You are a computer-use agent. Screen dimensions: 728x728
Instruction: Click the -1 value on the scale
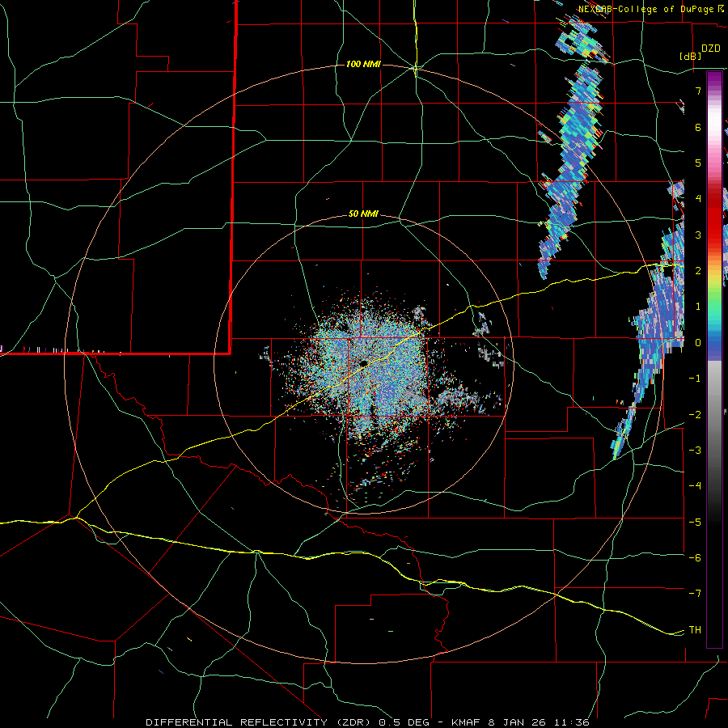(695, 379)
